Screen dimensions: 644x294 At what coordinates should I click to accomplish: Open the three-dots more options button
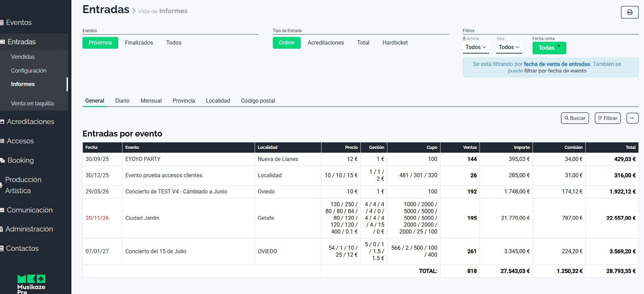632,118
